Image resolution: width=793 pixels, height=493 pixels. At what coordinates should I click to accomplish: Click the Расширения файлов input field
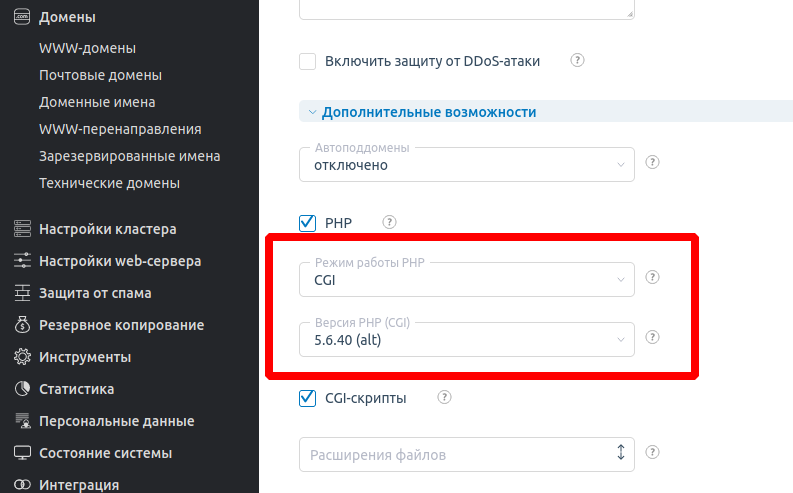pos(455,454)
